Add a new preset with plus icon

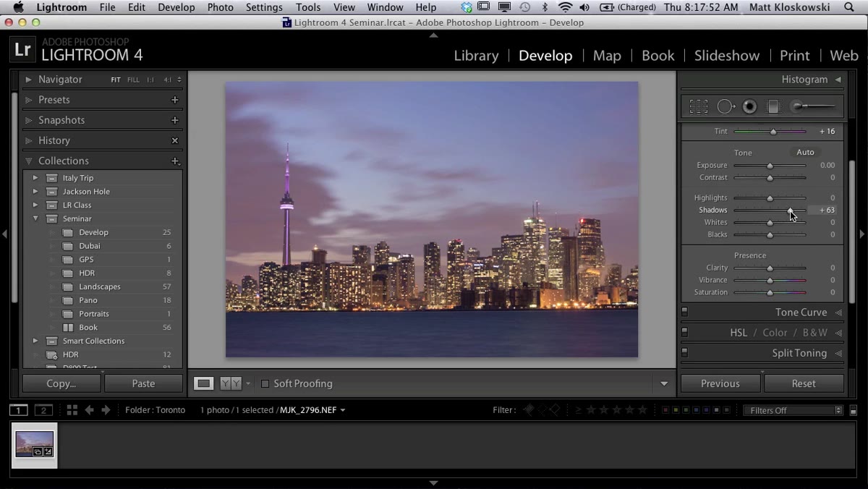coord(174,100)
